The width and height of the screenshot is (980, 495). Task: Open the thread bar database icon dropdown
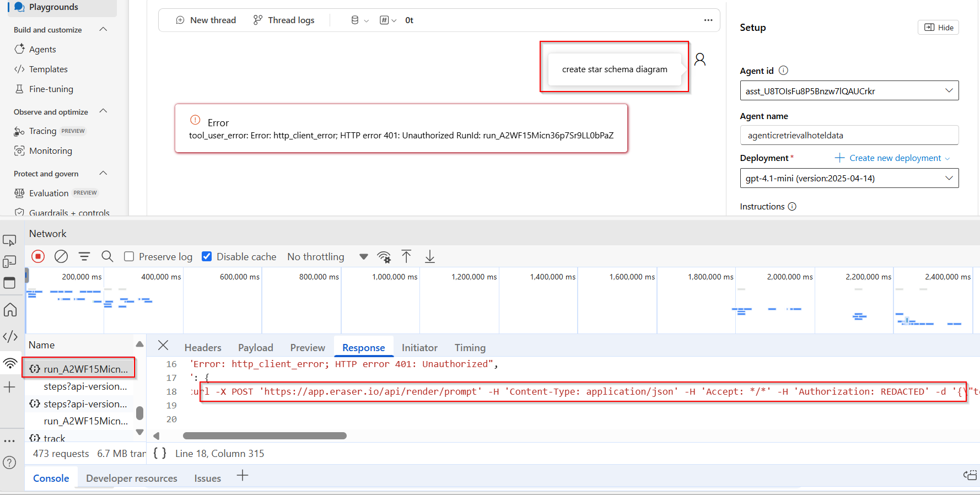click(x=359, y=20)
